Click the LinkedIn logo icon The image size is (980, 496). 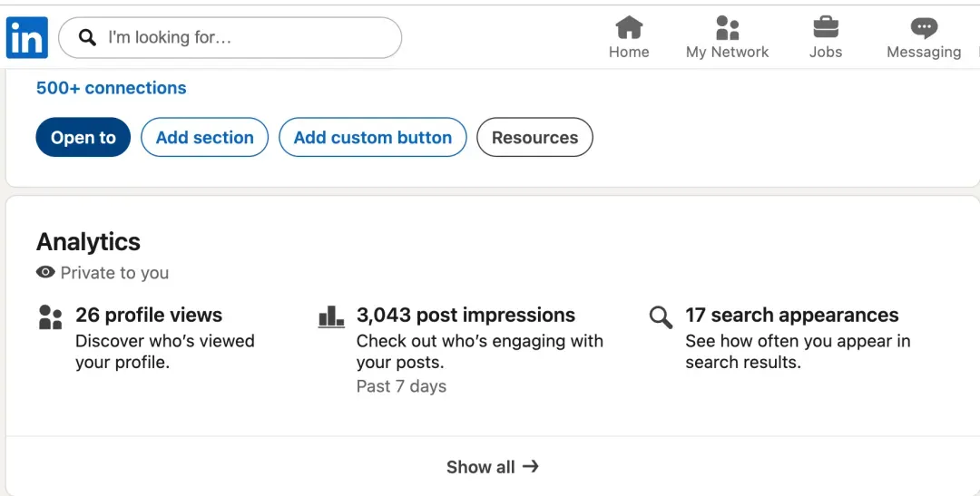click(27, 37)
